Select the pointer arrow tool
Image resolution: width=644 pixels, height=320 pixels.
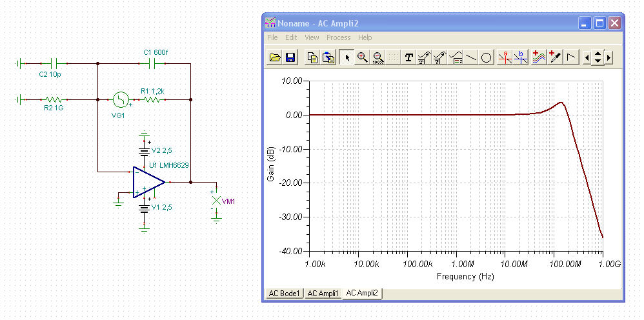[347, 57]
